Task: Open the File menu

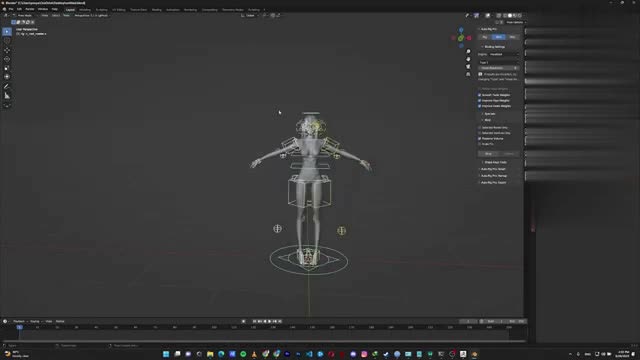Action: [11, 9]
